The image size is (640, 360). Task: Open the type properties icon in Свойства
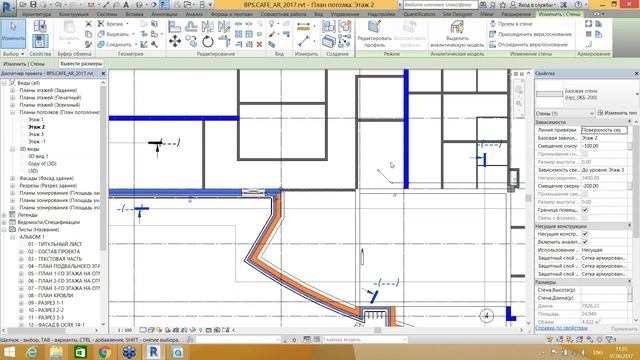tap(40, 27)
